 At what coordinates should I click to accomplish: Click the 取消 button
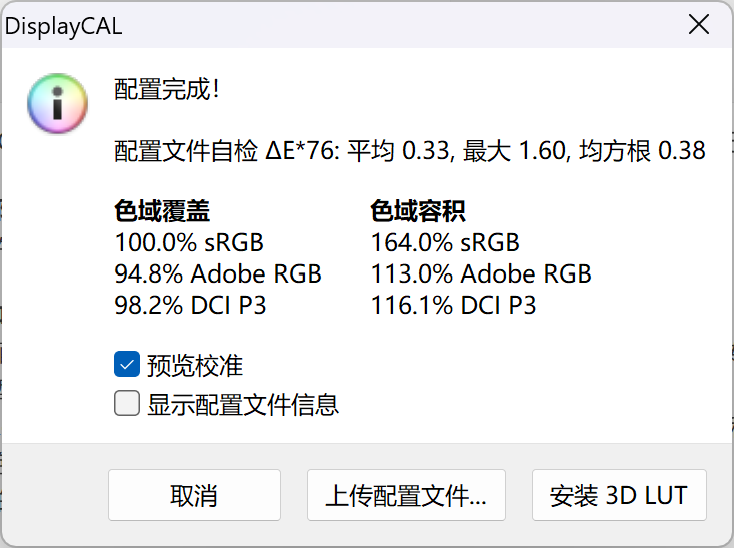tap(194, 495)
